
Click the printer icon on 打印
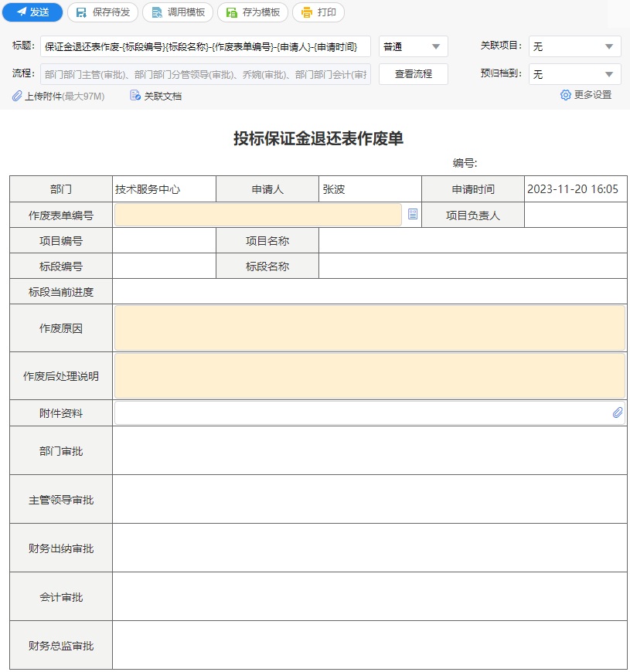pos(307,12)
